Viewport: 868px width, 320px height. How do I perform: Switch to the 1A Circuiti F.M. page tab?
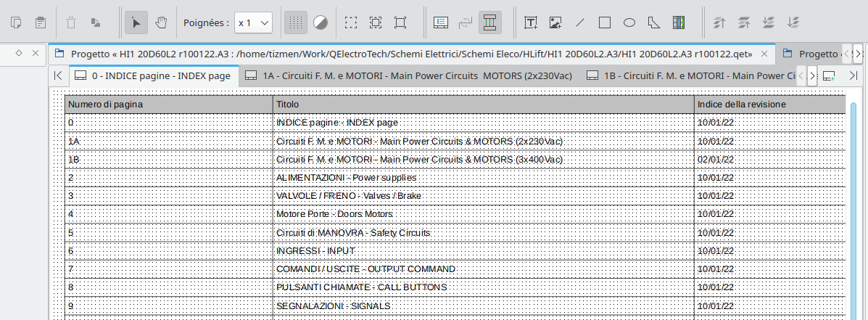tap(408, 75)
